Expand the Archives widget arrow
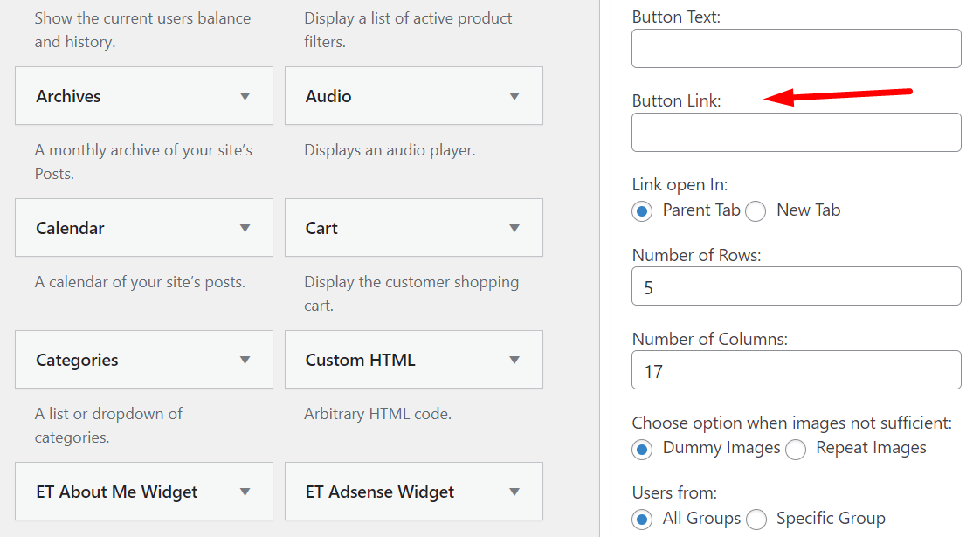This screenshot has height=537, width=980. coord(245,96)
